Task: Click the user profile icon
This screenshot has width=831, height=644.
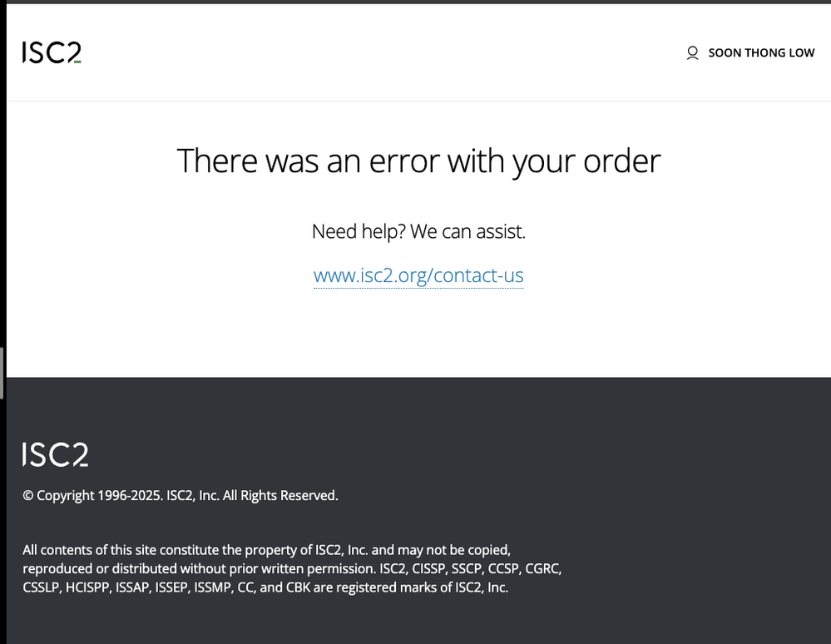Action: [692, 53]
